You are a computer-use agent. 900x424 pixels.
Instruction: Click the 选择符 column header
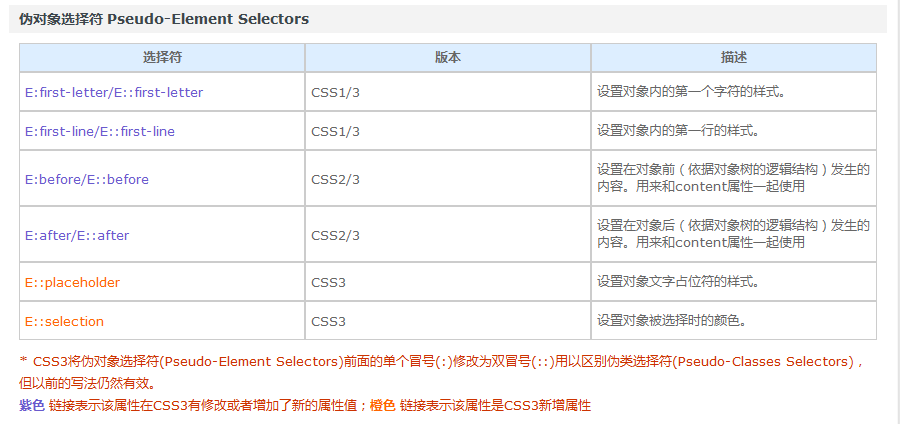(x=162, y=58)
